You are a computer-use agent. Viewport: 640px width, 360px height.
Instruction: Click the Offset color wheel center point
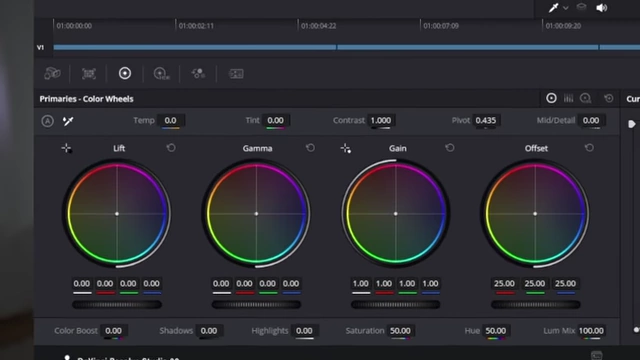[x=535, y=213]
